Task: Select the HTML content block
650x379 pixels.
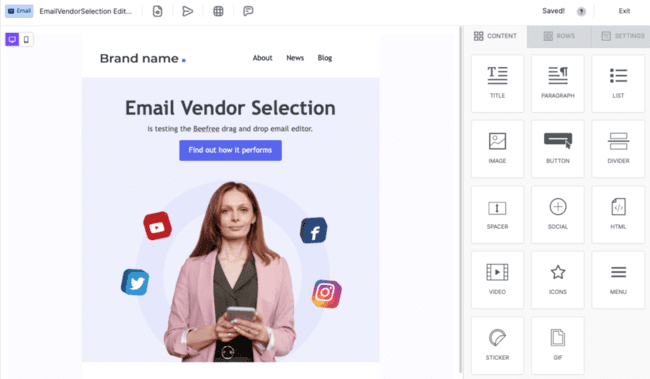Action: point(618,214)
